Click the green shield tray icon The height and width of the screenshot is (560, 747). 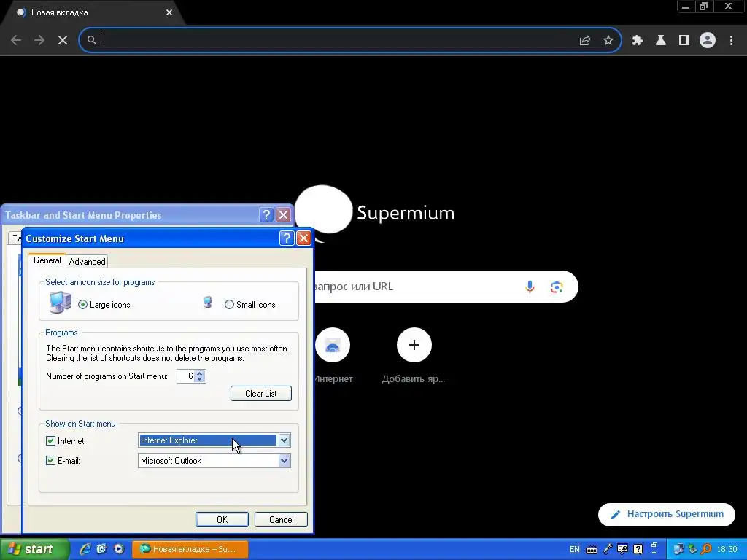point(693,549)
